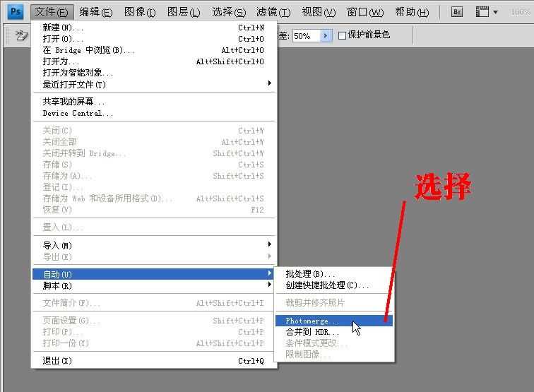Viewport: 534px width, 392px height.
Task: Enable the 保护前景色 checkbox
Action: [343, 35]
